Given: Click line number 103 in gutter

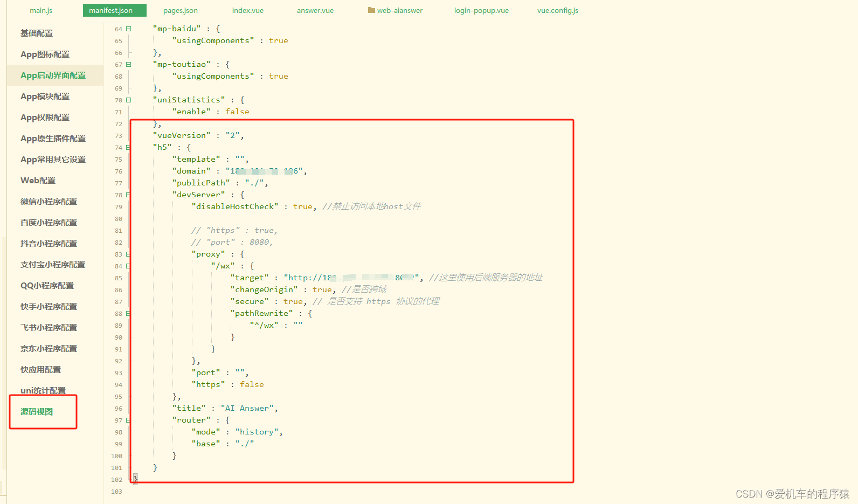Looking at the screenshot, I should pyautogui.click(x=116, y=492).
